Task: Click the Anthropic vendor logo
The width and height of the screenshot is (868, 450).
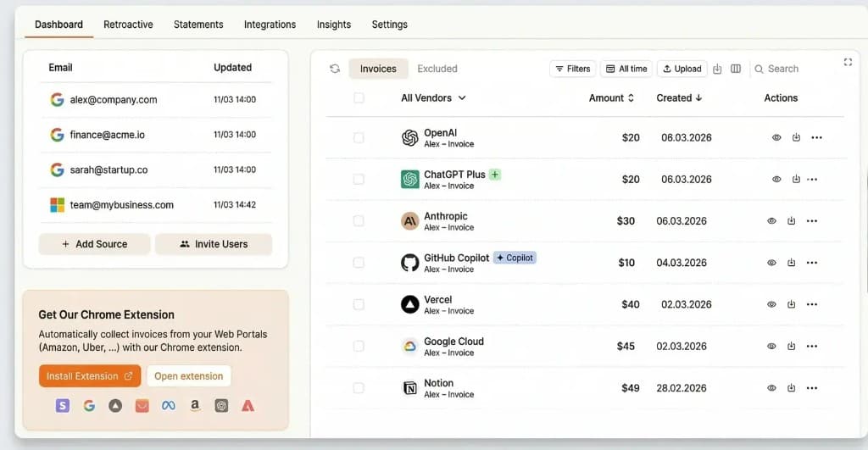Action: click(x=409, y=221)
